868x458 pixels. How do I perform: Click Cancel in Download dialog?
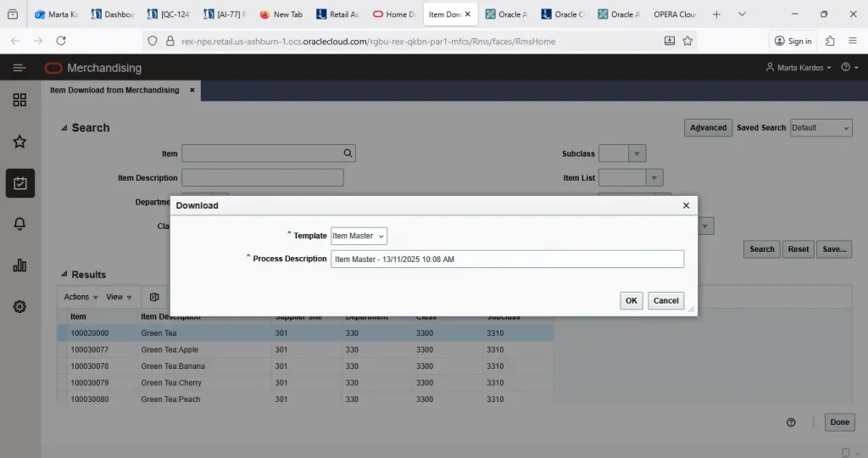click(665, 300)
